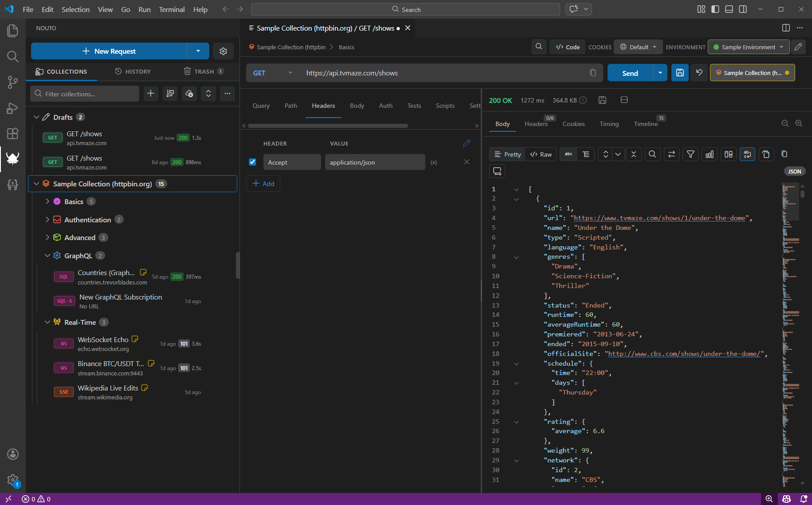
Task: Open the Extensions view
Action: click(12, 133)
